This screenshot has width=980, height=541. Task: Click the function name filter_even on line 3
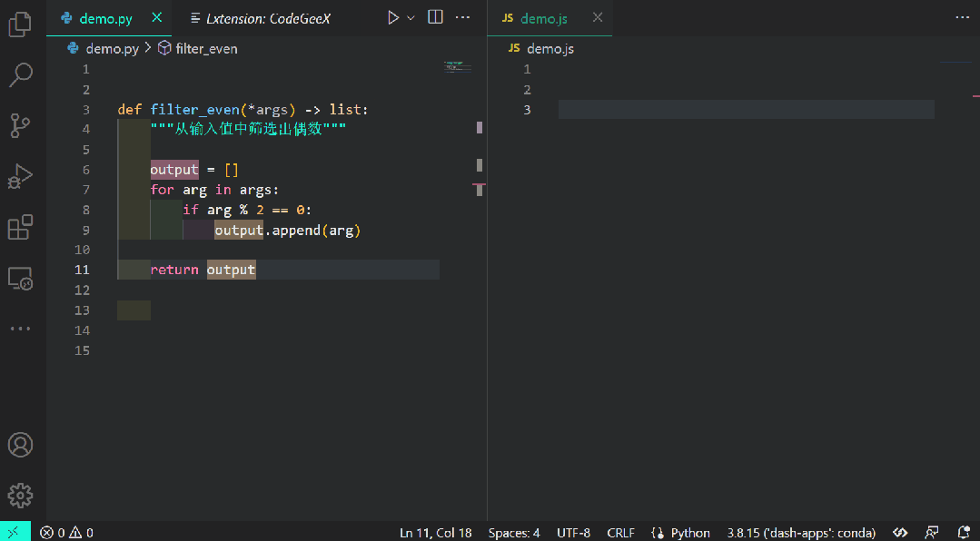pos(195,109)
